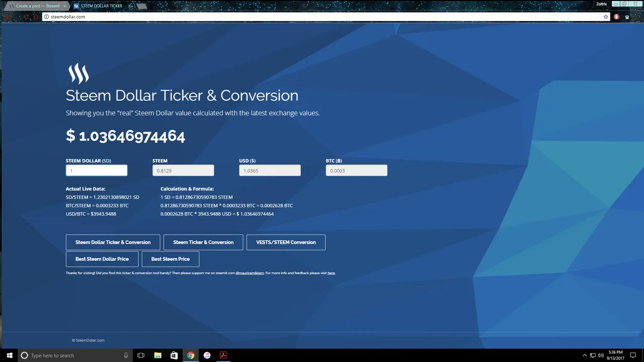644x362 pixels.
Task: Click the microphone icon in taskbar search
Action: pyautogui.click(x=126, y=355)
